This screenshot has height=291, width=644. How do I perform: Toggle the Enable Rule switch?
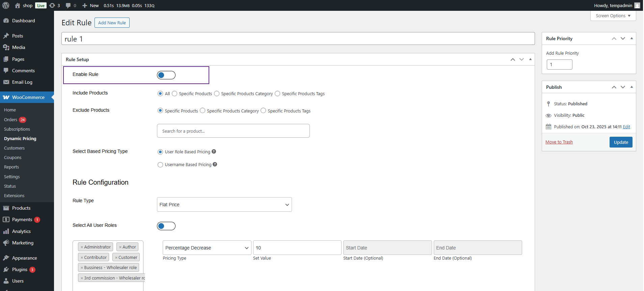pos(166,75)
